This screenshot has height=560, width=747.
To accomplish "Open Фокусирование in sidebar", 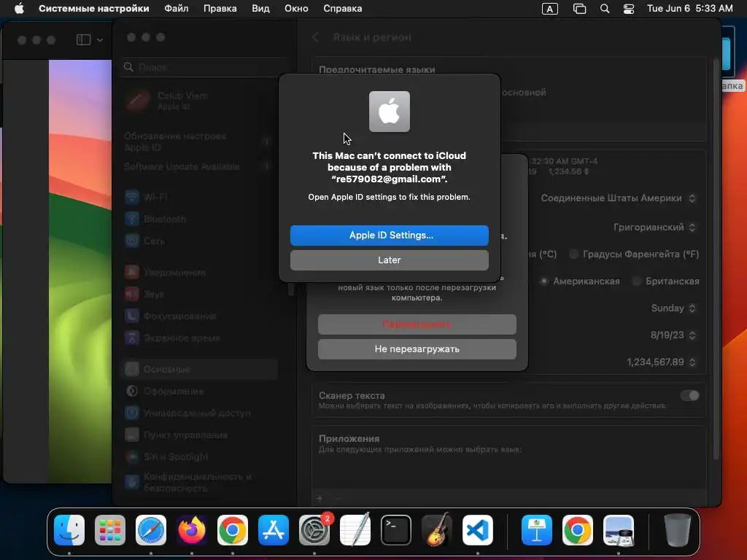I will point(200,316).
